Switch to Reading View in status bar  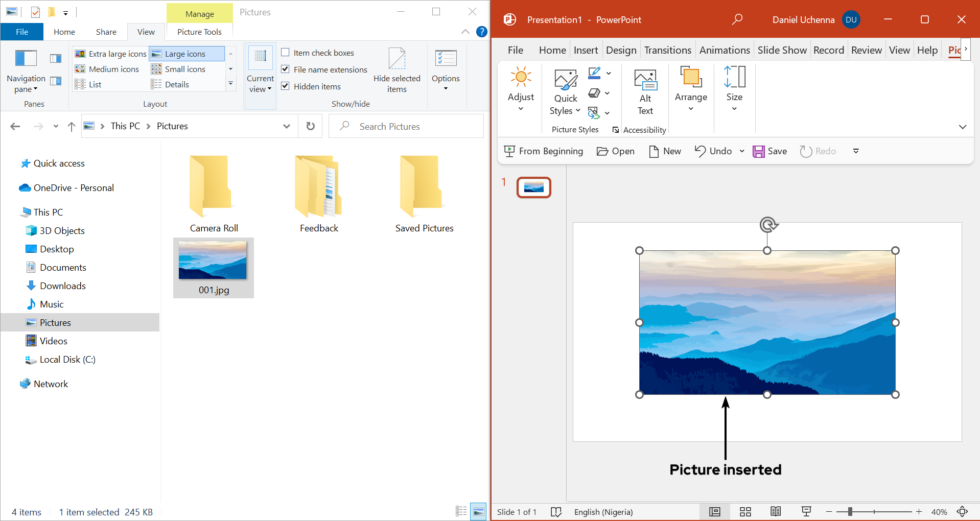pyautogui.click(x=775, y=511)
